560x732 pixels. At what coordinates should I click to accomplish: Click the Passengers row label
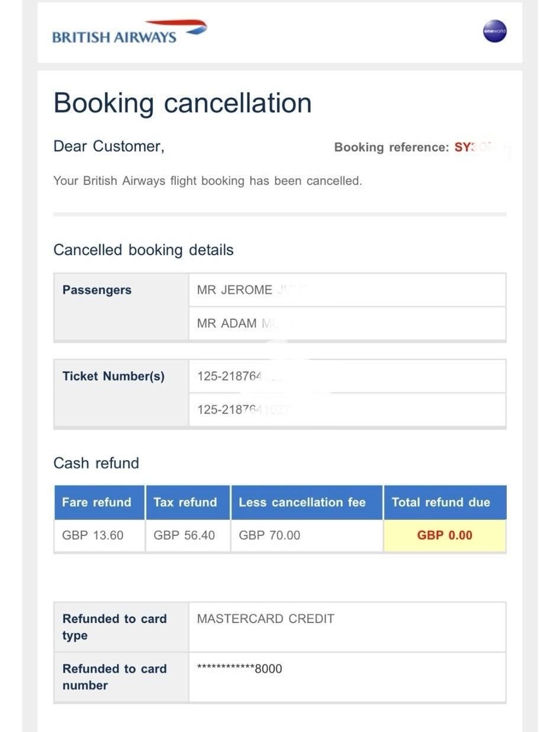coord(97,290)
